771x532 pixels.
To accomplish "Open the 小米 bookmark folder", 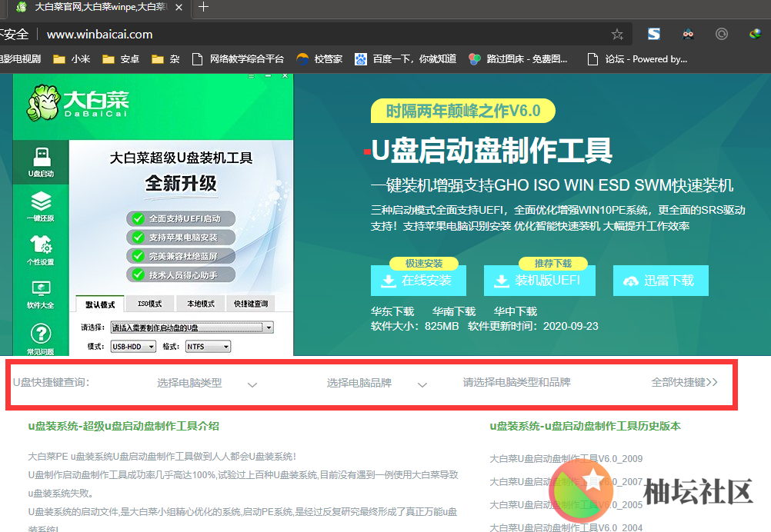I will click(72, 59).
